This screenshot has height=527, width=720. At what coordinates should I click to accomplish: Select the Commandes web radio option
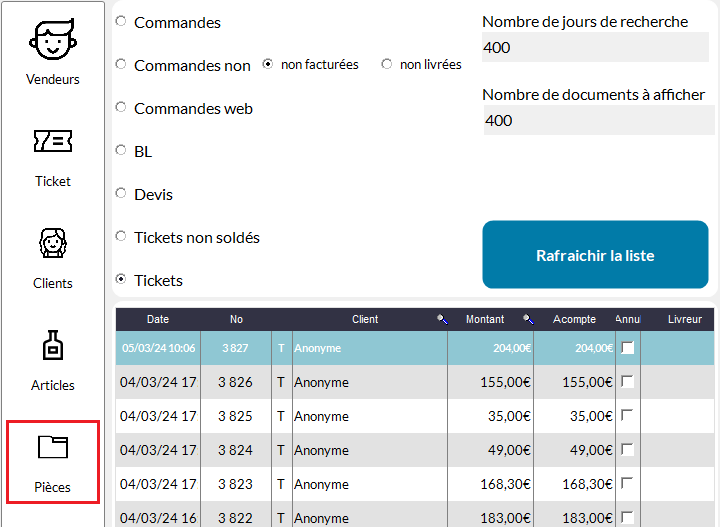(122, 107)
